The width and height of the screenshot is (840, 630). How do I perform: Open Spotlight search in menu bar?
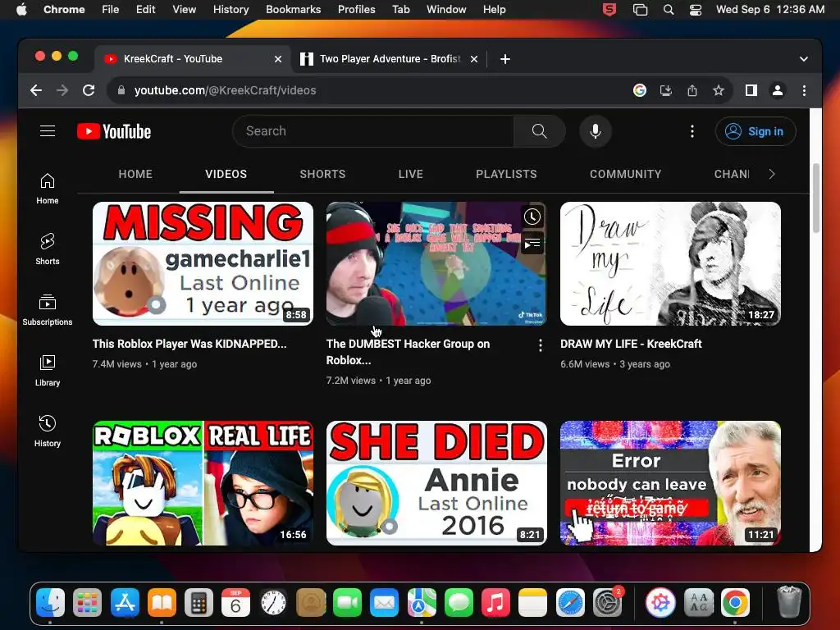pyautogui.click(x=668, y=9)
